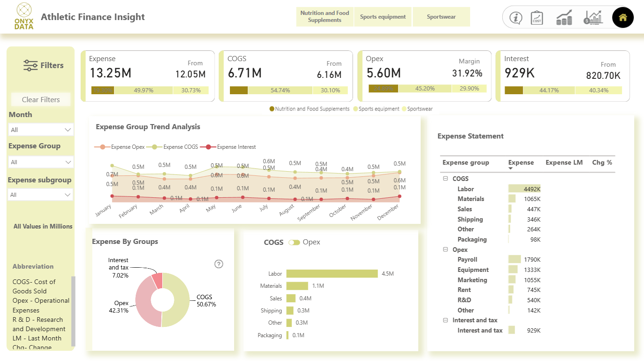
Task: Open the Expense subgroup filter dropdown
Action: tap(41, 194)
